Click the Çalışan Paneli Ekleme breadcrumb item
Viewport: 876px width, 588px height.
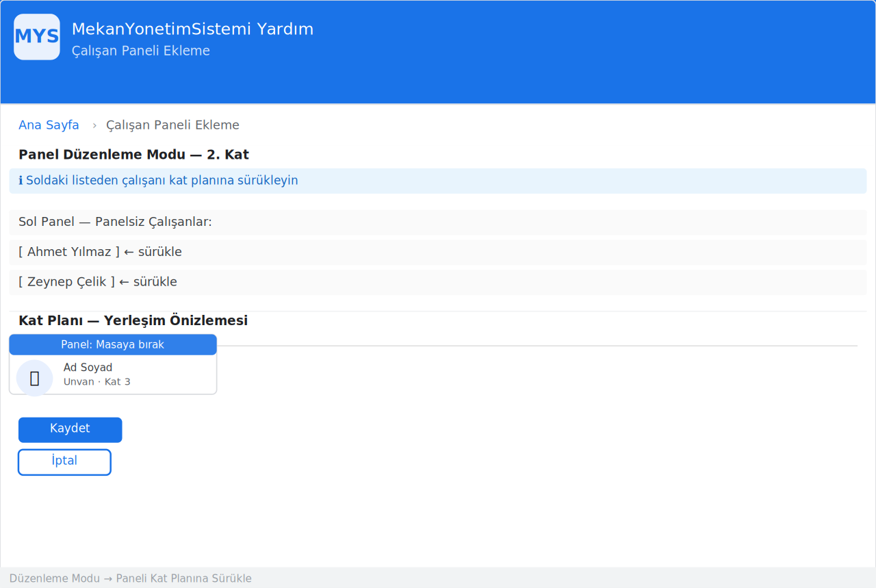click(x=172, y=125)
